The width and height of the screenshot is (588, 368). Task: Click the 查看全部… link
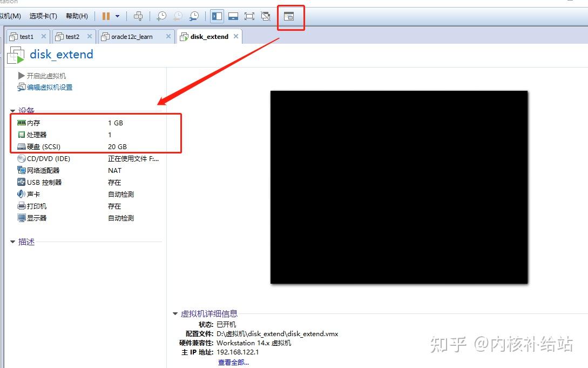coord(233,362)
